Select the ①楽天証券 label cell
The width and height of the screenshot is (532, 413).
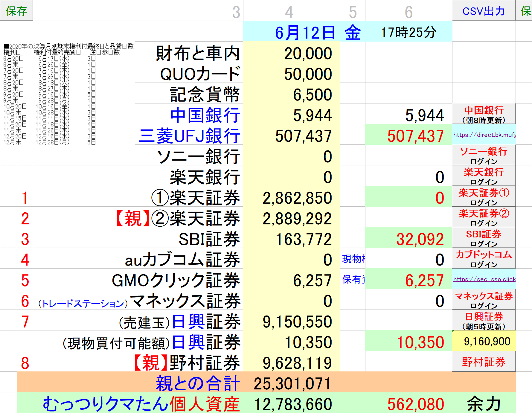click(x=138, y=196)
